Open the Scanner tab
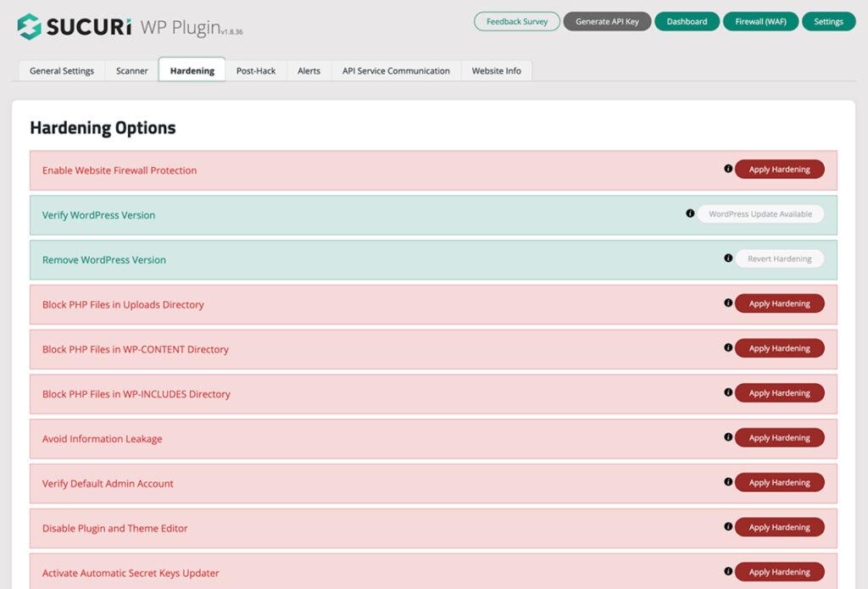868x589 pixels. coord(132,71)
